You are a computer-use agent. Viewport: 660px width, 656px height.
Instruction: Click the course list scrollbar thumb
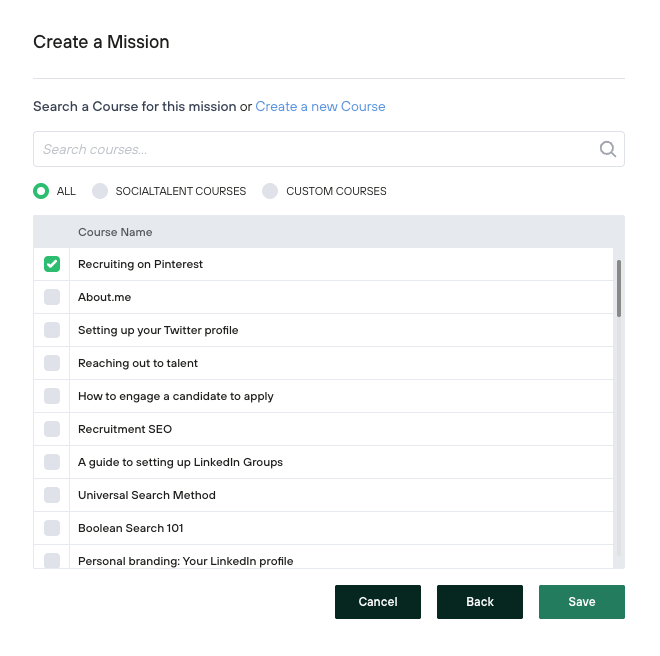pos(619,288)
